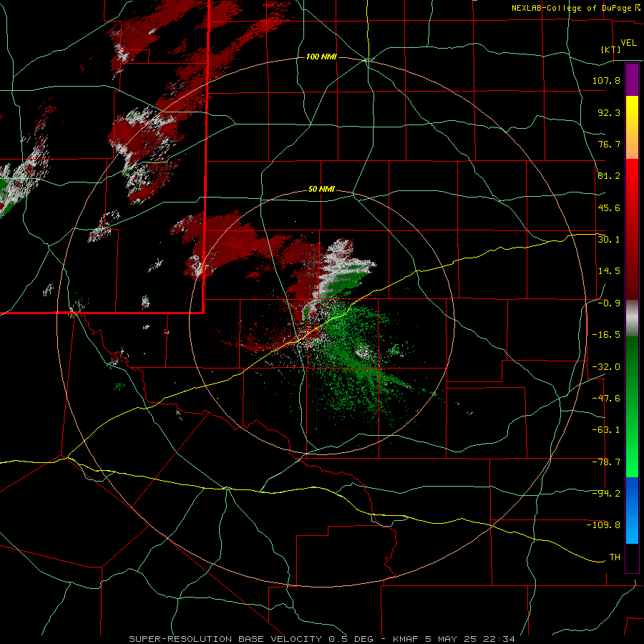
Task: Select the 30.1 legend value
Action: (609, 240)
